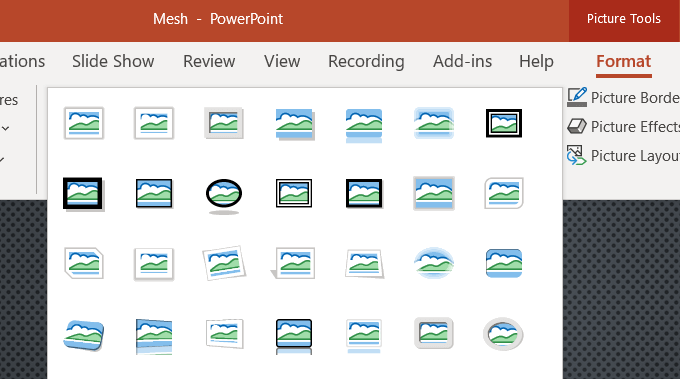Select the Bevel Perspective Left White style
Screen dimensions: 680x379
tap(224, 334)
